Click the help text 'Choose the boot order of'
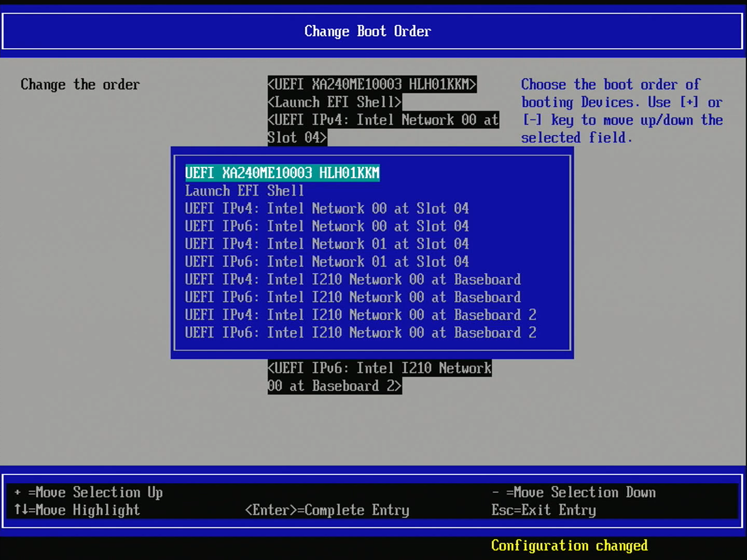Viewport: 747px width, 560px height. pyautogui.click(x=611, y=85)
